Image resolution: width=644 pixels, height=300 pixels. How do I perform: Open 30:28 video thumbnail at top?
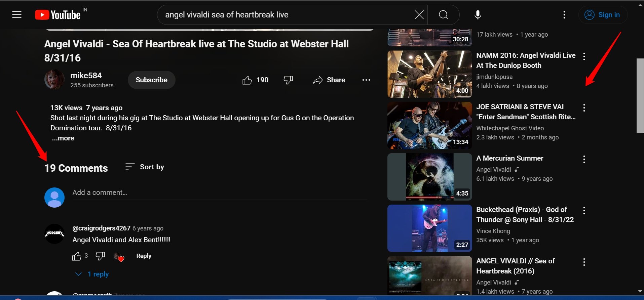point(429,38)
